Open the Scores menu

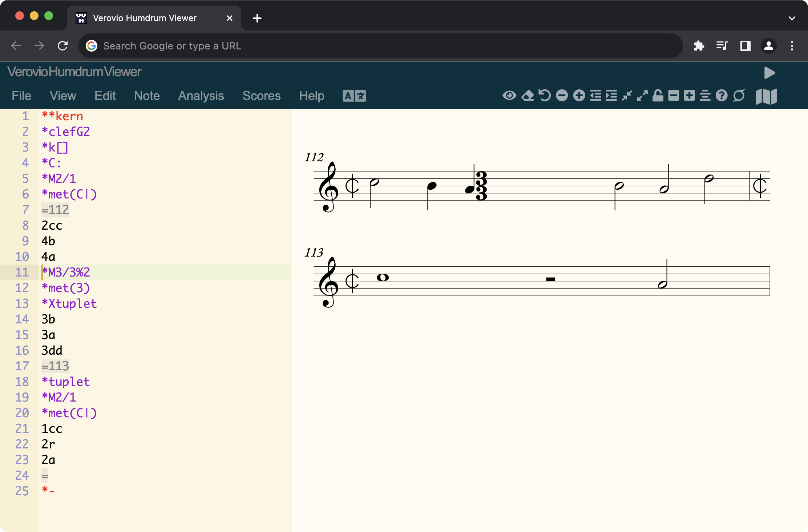click(x=261, y=96)
